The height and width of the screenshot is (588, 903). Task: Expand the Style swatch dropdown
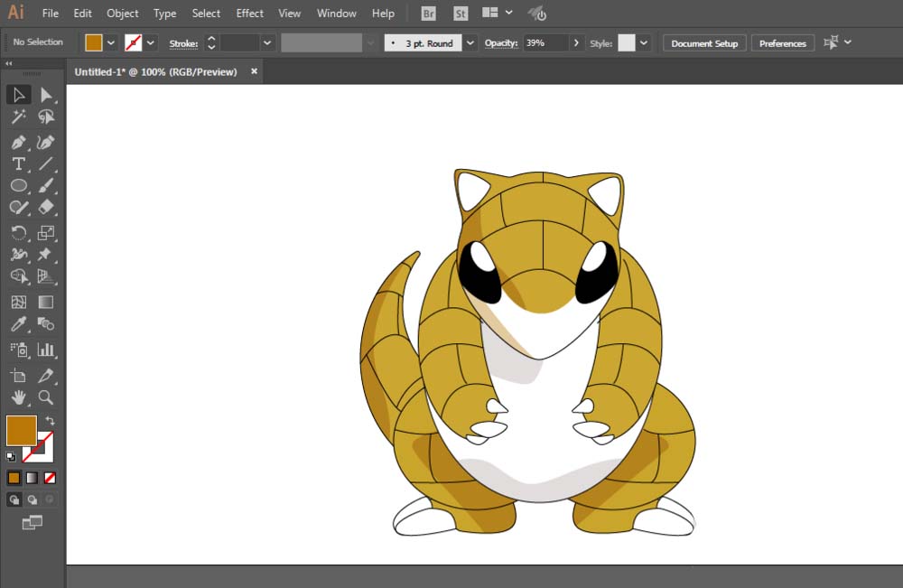(644, 43)
